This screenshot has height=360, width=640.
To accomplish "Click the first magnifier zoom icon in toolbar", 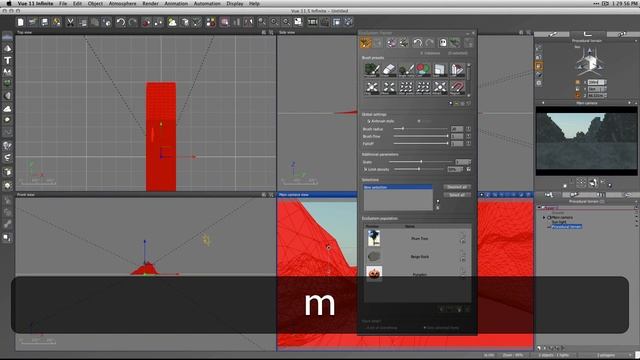I will click(x=261, y=22).
